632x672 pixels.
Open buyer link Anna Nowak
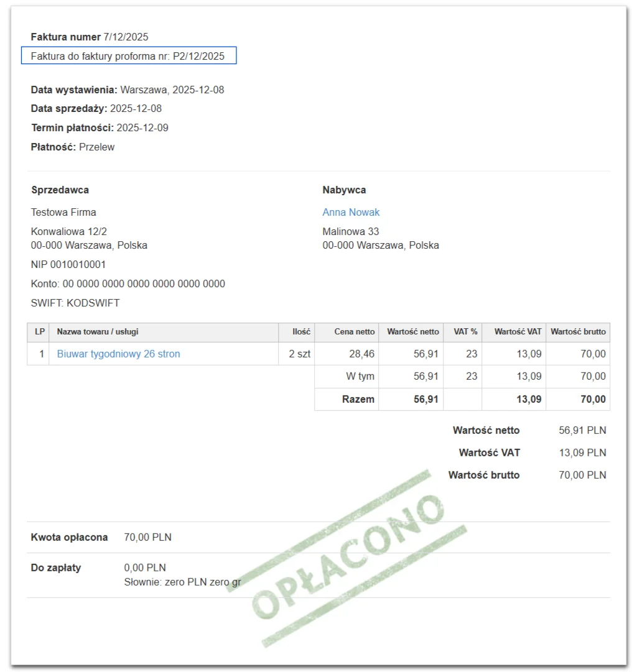click(x=351, y=212)
